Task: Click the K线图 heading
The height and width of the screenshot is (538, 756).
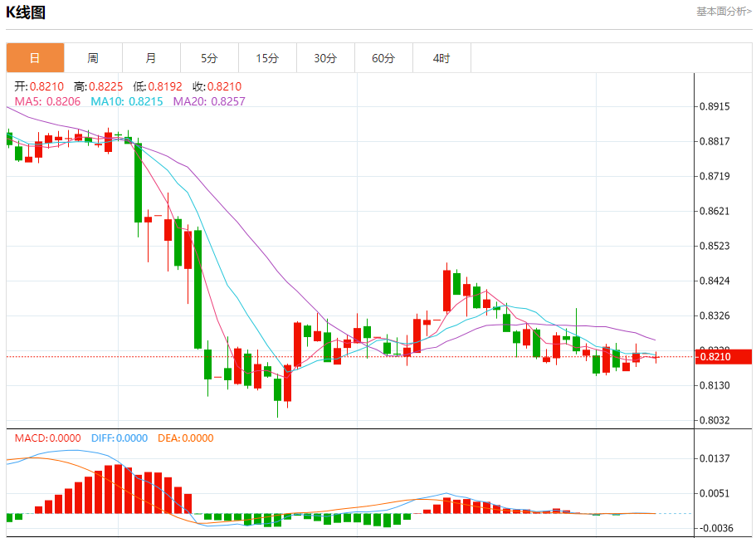Action: (26, 12)
